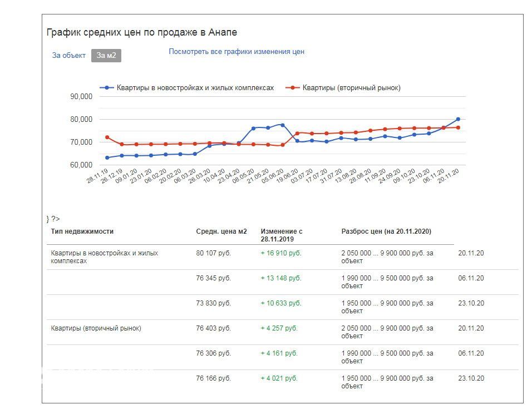532x419 pixels.
Task: Click blue legend marker for новостройки series
Action: (x=107, y=88)
